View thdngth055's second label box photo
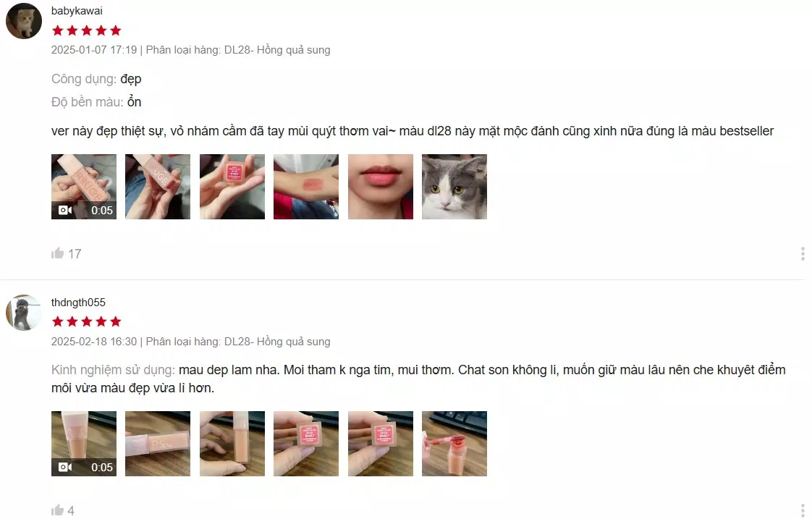Screen dimensions: 812x519 pos(381,444)
